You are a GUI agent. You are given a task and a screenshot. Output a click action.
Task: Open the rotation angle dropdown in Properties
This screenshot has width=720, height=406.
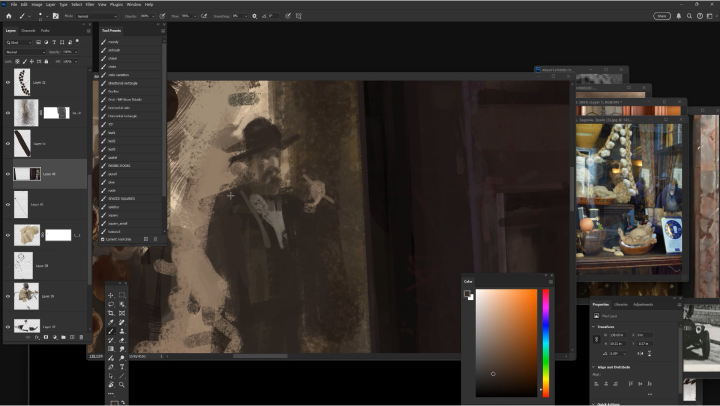click(x=624, y=354)
